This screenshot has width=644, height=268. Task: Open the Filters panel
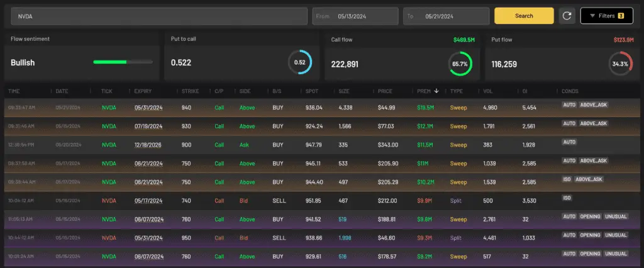point(607,16)
